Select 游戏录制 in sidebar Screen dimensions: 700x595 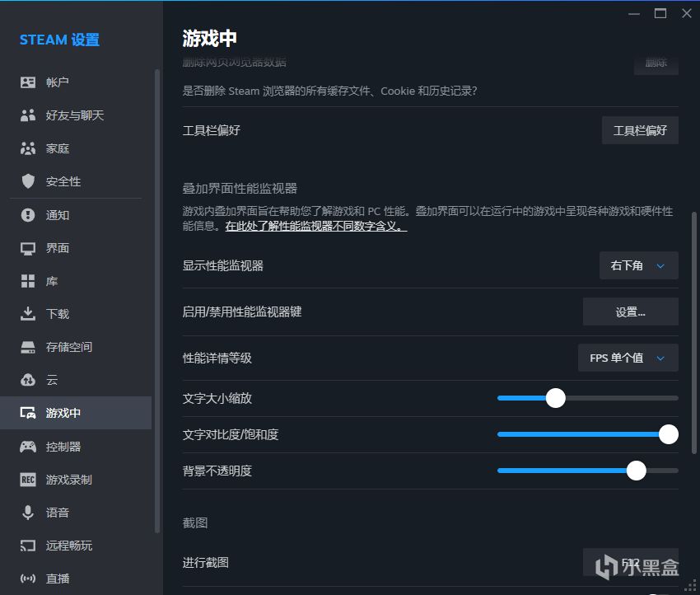76,480
